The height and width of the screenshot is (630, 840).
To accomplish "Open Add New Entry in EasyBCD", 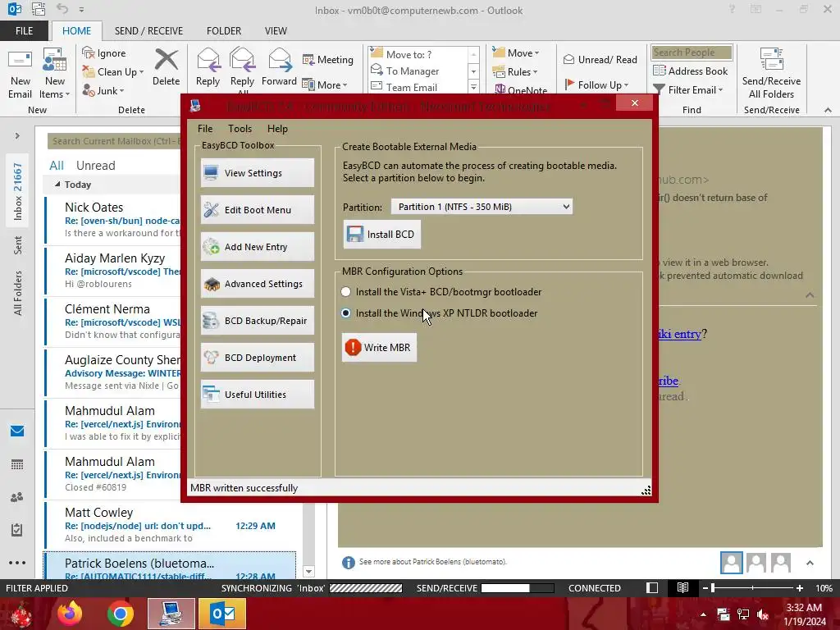I will 257,246.
